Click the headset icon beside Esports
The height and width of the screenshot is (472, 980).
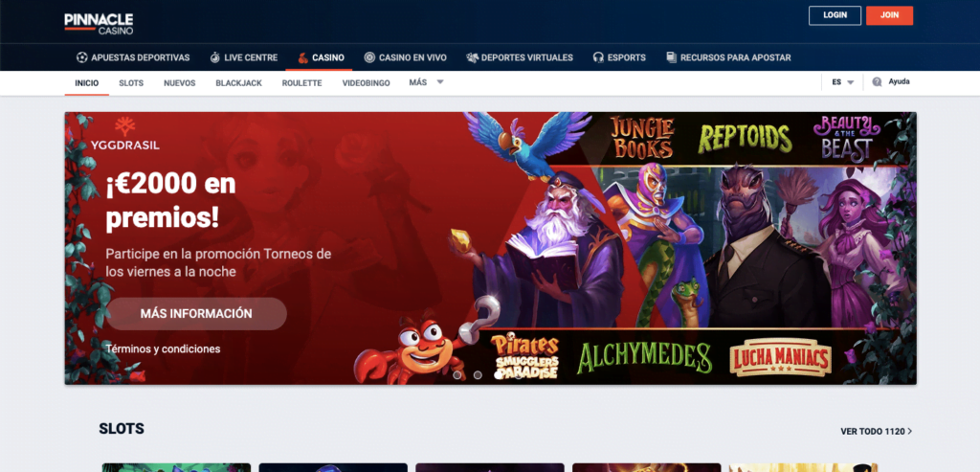click(598, 57)
